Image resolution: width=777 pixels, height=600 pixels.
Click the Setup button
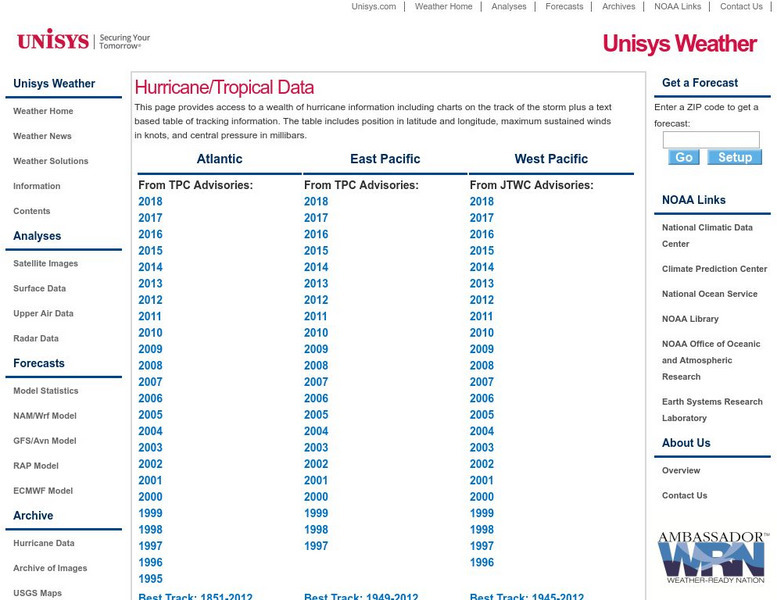coord(734,157)
